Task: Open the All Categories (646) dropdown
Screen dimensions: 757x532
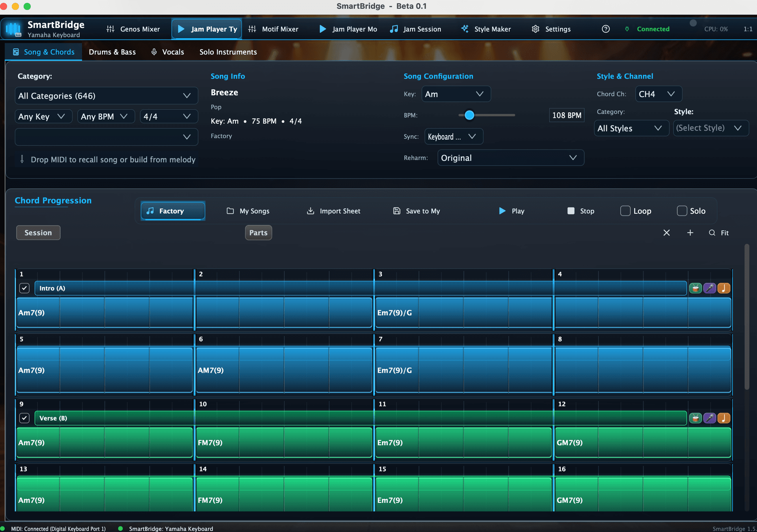Action: [x=106, y=96]
